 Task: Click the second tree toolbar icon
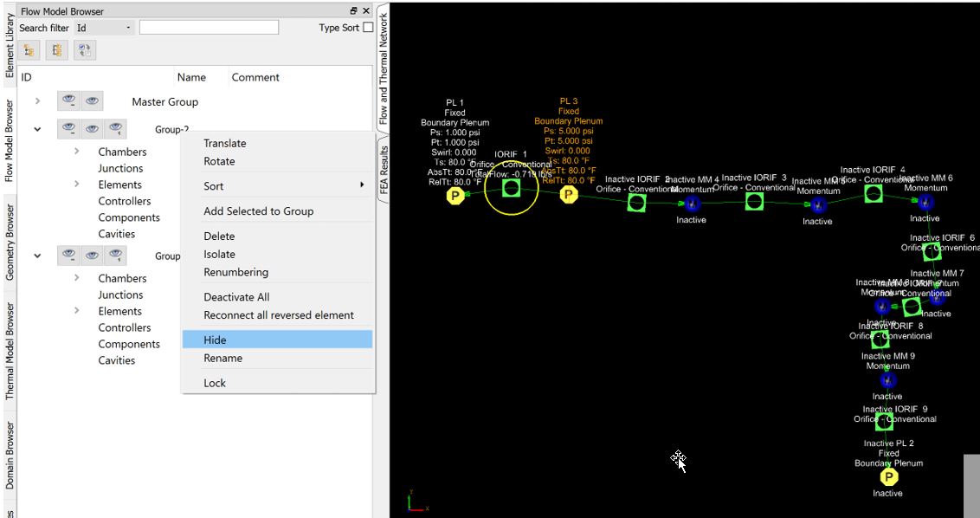[57, 51]
